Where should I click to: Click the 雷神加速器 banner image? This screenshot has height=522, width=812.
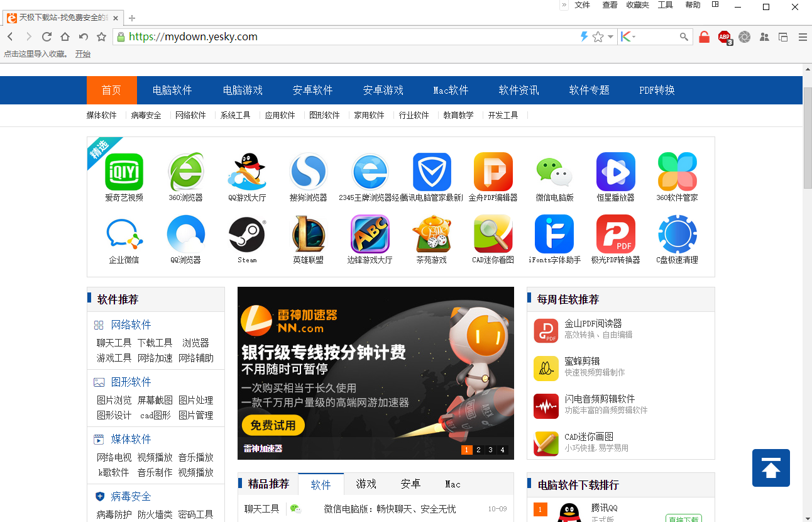click(x=376, y=373)
